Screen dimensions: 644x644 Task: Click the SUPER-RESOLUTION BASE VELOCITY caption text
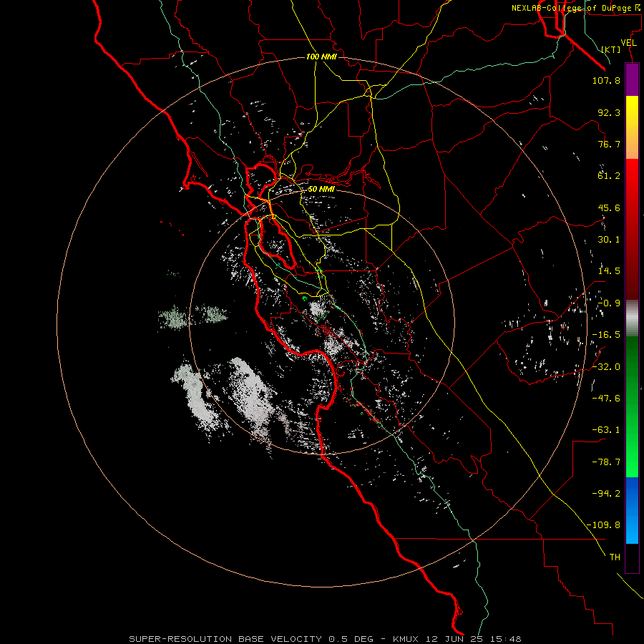coord(225,639)
